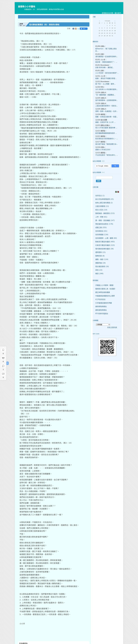Open category 信仰與婚姻 (134)
The image size is (138, 644).
tap(102, 235)
